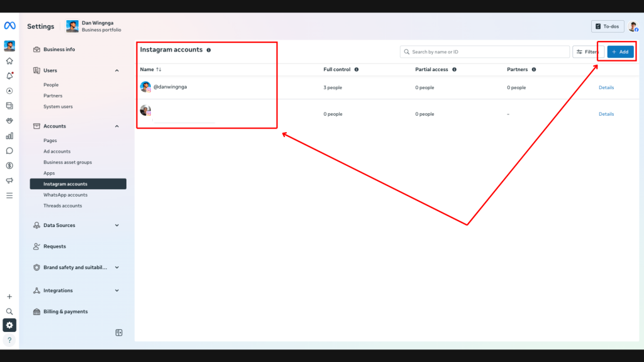Click the dollar billing icon in rail
The height and width of the screenshot is (362, 644).
pos(9,166)
